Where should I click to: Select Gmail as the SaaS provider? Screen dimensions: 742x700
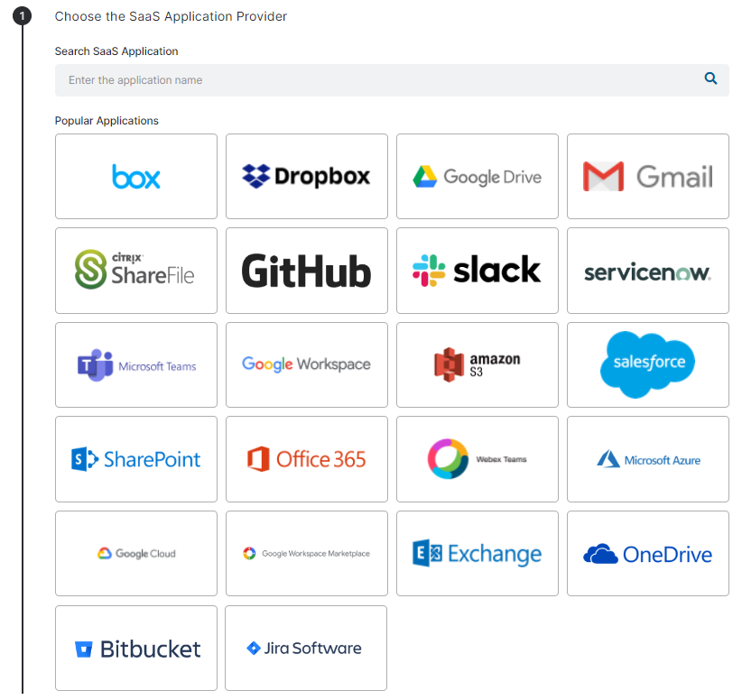click(x=647, y=176)
